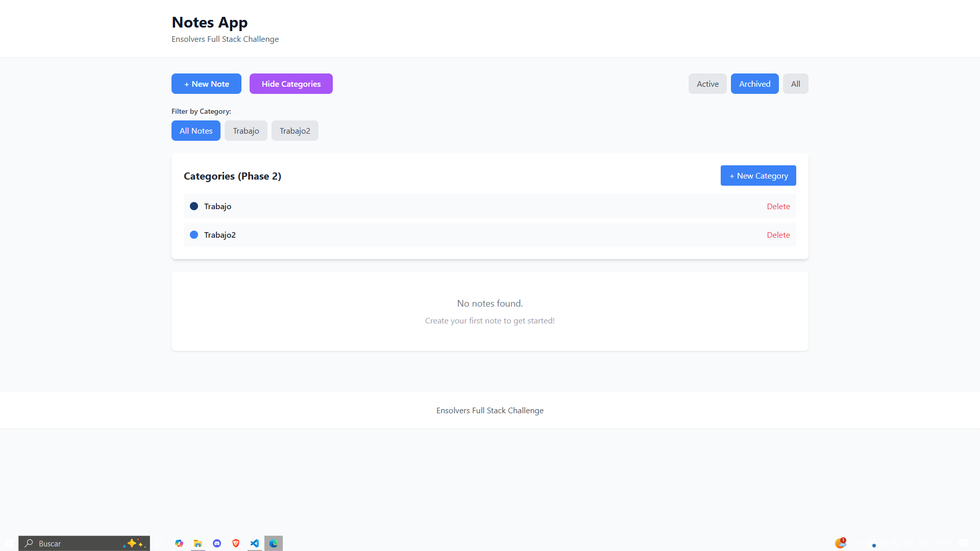Open File Explorer from the taskbar
Screen dimensions: 980x551
[x=198, y=543]
